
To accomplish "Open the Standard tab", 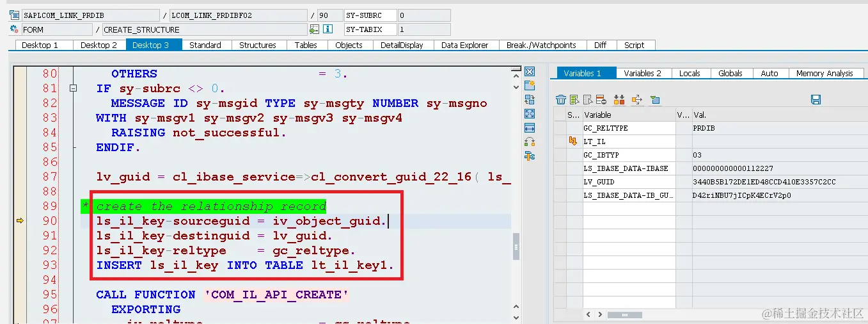I will tap(205, 45).
